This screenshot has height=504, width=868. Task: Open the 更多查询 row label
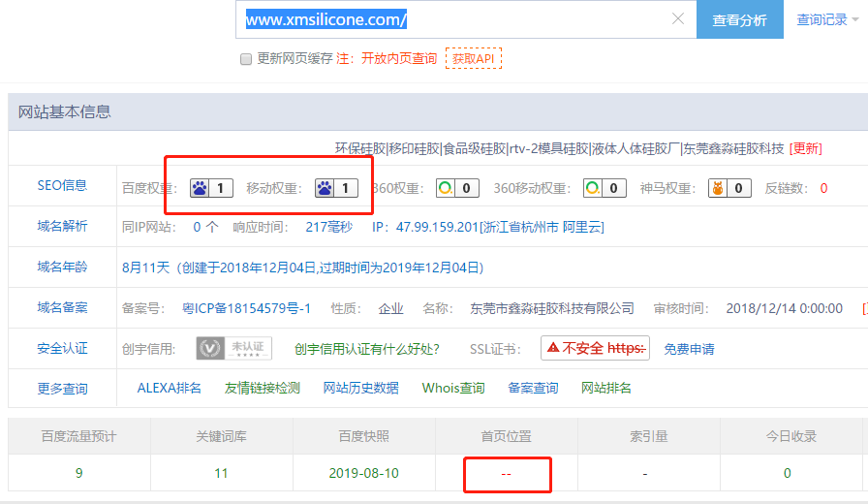point(62,389)
